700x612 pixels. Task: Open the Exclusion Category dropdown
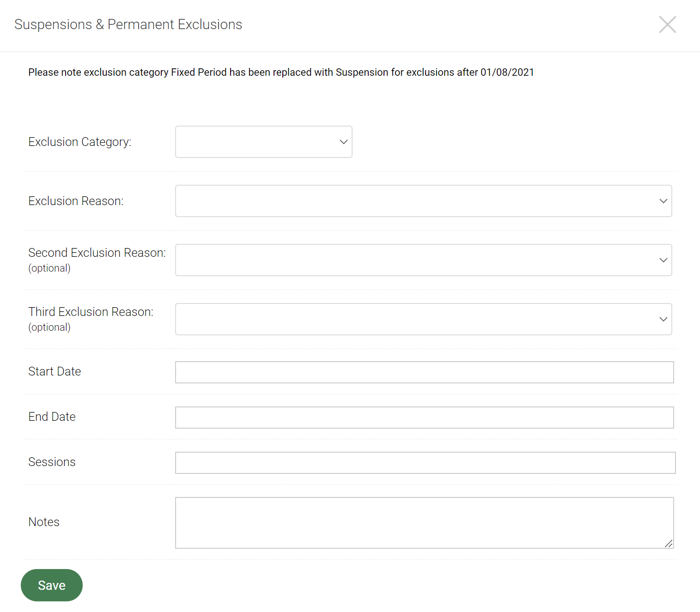263,142
